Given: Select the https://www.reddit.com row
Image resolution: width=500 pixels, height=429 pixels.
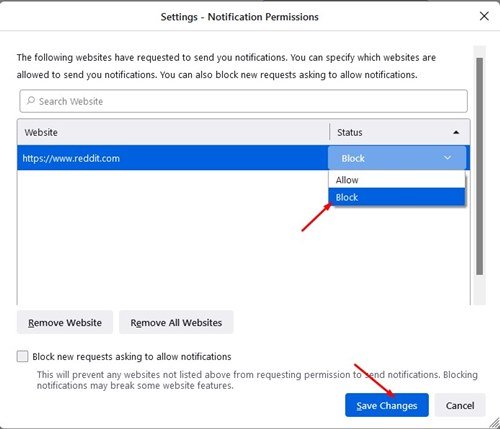Looking at the screenshot, I should (173, 158).
